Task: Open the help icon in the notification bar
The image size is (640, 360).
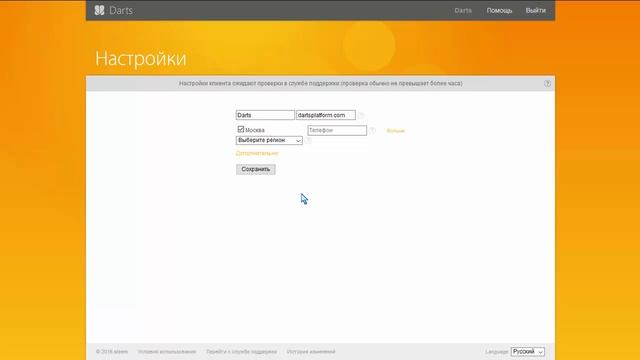Action: 547,83
